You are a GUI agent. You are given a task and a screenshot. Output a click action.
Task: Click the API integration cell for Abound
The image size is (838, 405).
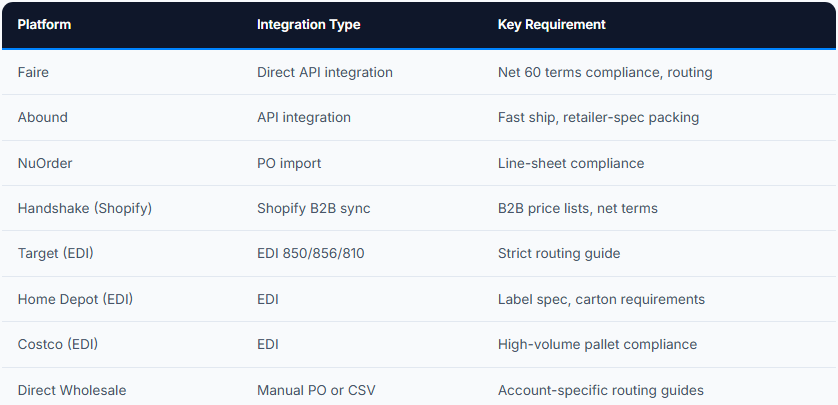[304, 117]
